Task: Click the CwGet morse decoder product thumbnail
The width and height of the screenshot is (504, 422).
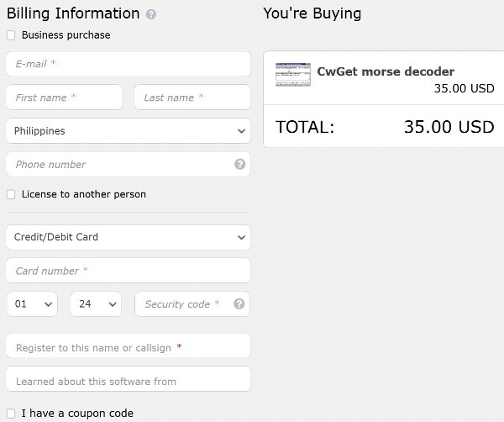Action: pyautogui.click(x=293, y=75)
